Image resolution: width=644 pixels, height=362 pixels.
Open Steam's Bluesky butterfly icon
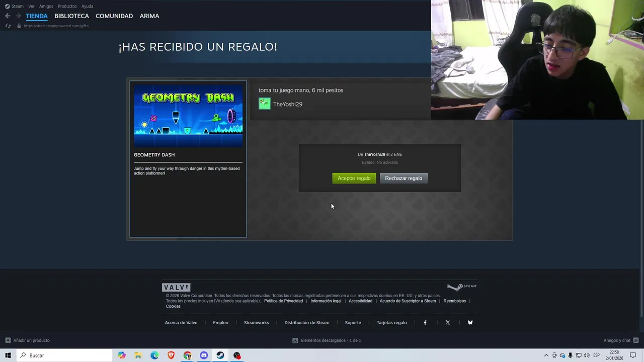tap(470, 323)
